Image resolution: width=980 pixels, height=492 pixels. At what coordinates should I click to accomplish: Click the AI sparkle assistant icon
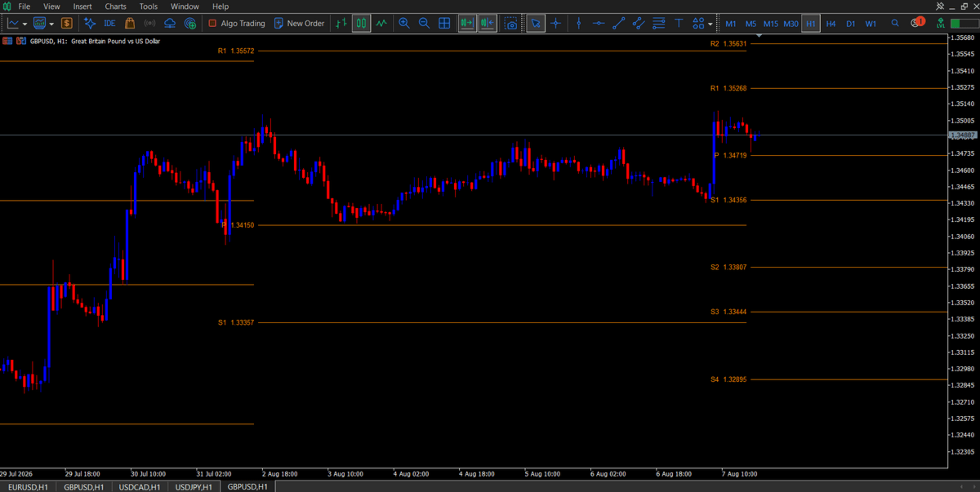click(x=90, y=24)
